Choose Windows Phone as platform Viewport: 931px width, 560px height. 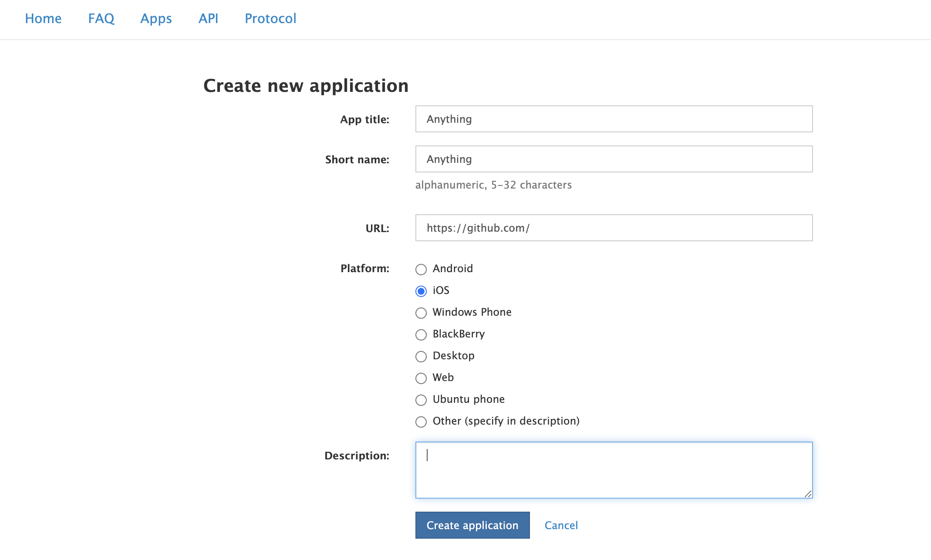[x=421, y=313]
